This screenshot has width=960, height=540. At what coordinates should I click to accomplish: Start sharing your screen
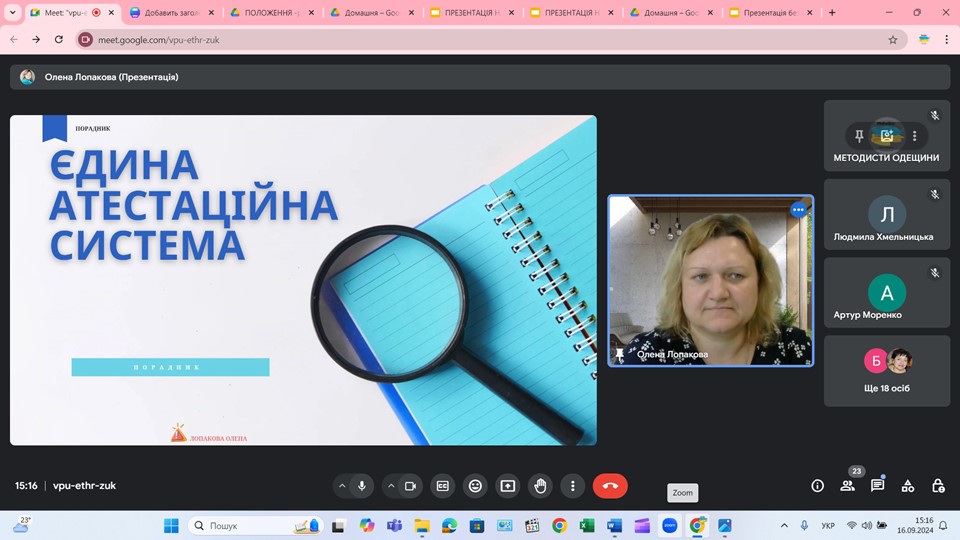click(x=508, y=486)
